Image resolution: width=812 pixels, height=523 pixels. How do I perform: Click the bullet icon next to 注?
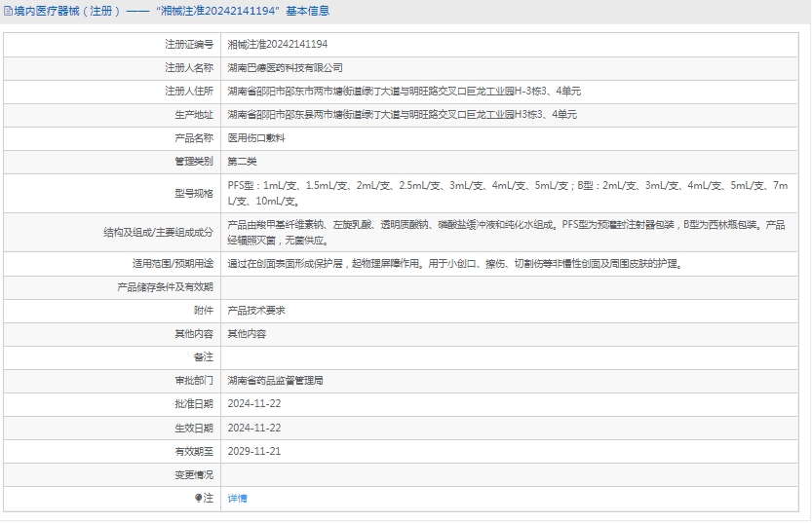pos(198,498)
